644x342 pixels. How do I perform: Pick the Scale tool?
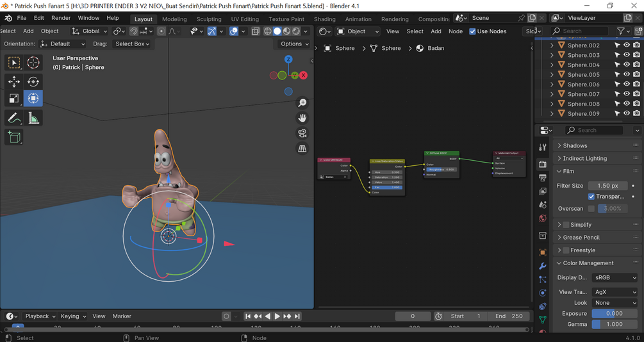click(x=14, y=99)
